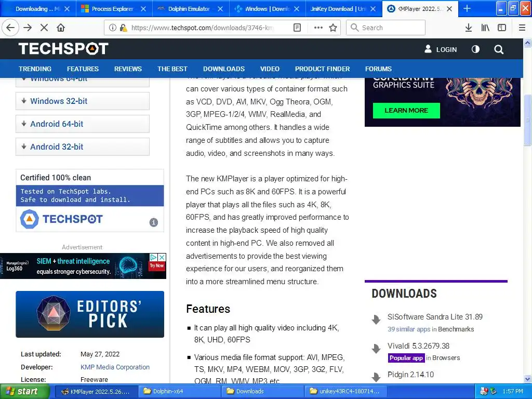Image resolution: width=532 pixels, height=399 pixels.
Task: Open page actions three-dot menu
Action: tap(318, 28)
